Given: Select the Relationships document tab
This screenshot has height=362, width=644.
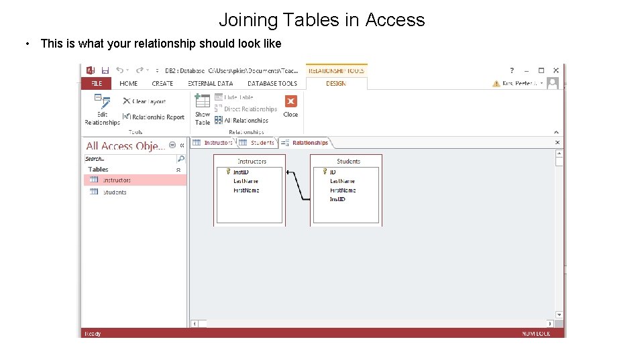Looking at the screenshot, I should [306, 143].
